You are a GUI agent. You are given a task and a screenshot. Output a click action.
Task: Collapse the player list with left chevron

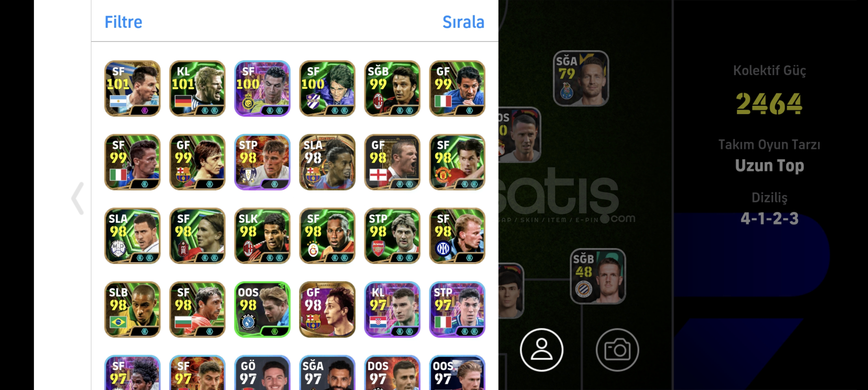tap(77, 198)
